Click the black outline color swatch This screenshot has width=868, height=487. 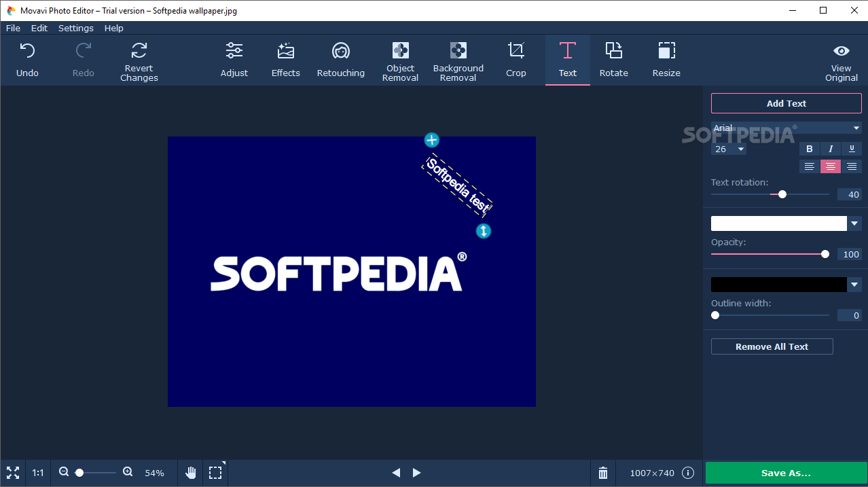779,285
